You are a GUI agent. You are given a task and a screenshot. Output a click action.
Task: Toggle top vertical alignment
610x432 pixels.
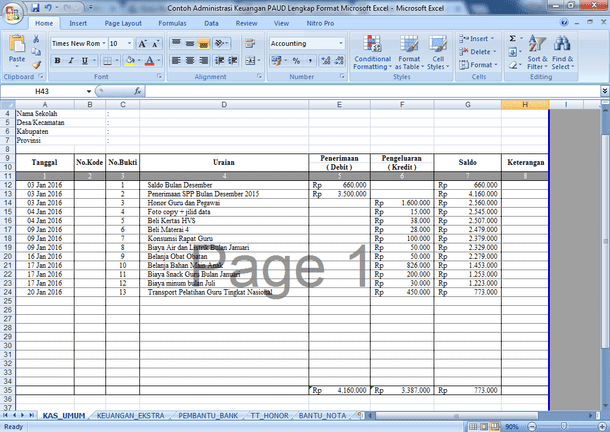click(x=176, y=43)
